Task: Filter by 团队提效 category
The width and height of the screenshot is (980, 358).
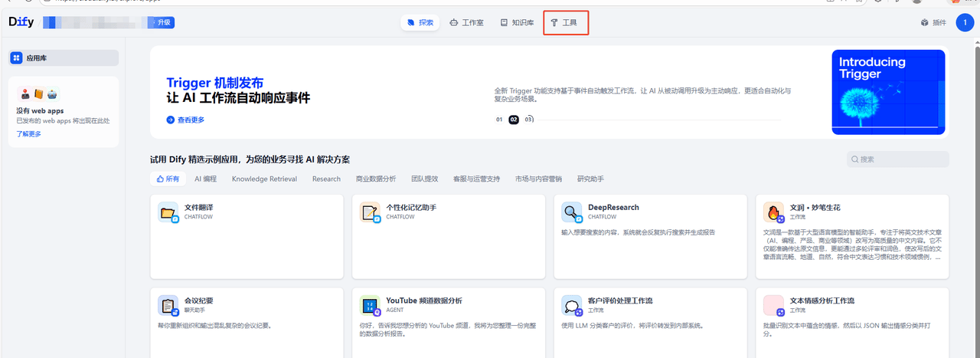Action: pos(424,179)
